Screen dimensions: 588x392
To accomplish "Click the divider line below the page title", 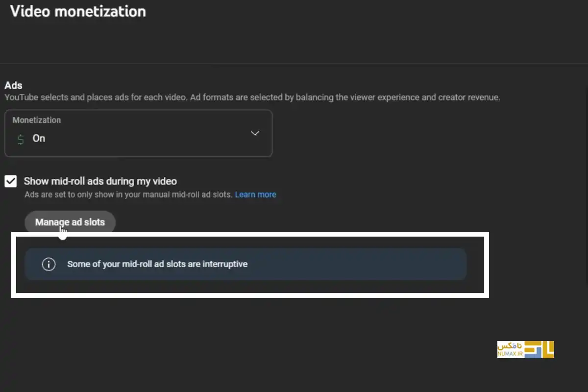I will [x=294, y=64].
